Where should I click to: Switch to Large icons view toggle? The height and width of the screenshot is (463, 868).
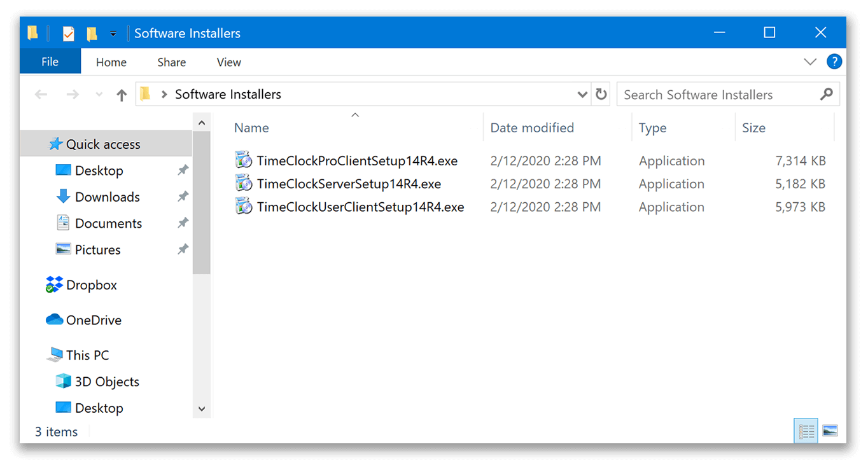click(830, 431)
